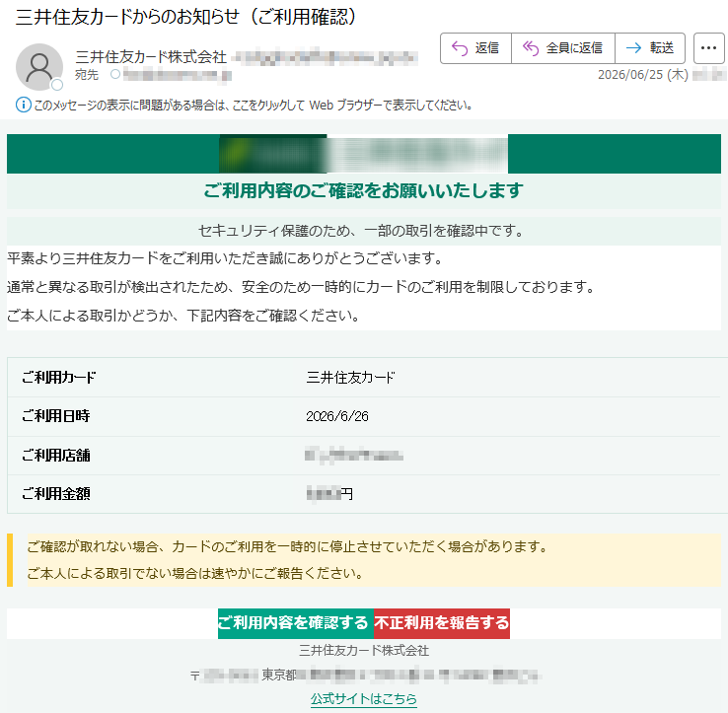Click the line 通常と異なる取引が検出されたため
Image resolution: width=728 pixels, height=713 pixels.
click(x=301, y=287)
